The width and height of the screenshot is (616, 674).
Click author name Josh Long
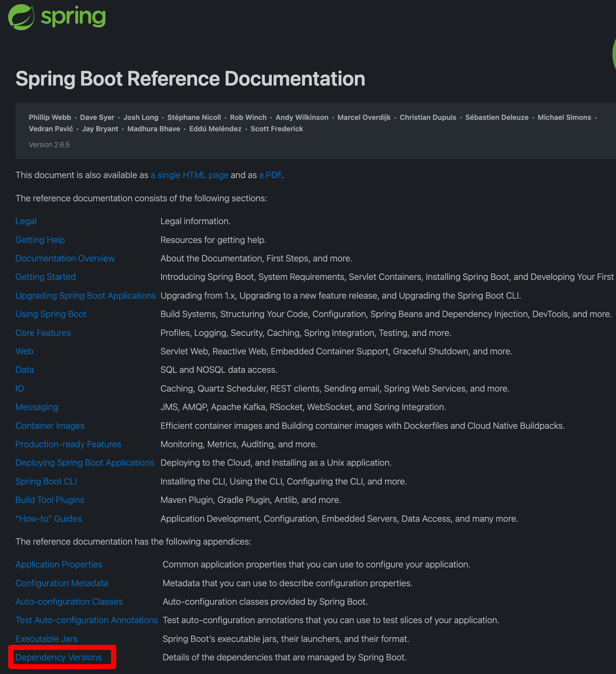click(141, 117)
